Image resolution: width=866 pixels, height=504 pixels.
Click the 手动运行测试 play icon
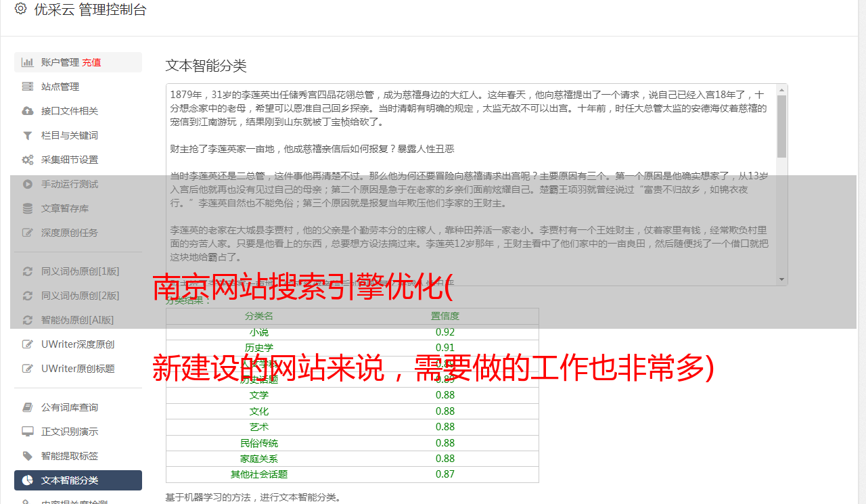(28, 184)
